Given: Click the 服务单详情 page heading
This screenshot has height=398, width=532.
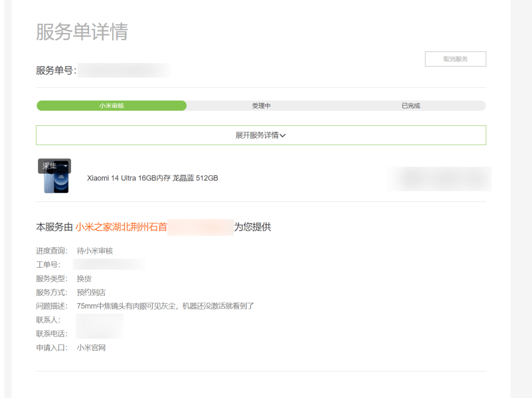Looking at the screenshot, I should pos(82,32).
